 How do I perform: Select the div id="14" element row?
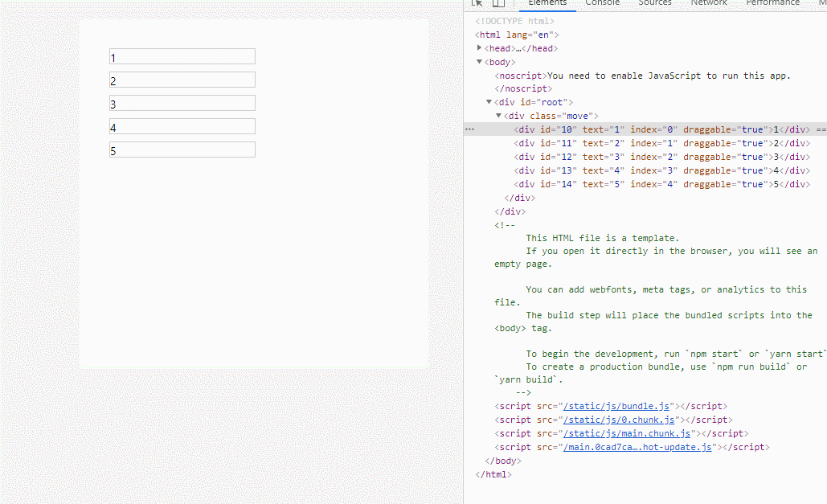[x=662, y=184]
